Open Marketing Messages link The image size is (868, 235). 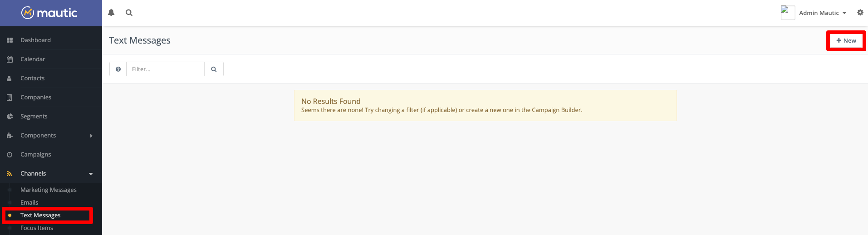click(48, 190)
